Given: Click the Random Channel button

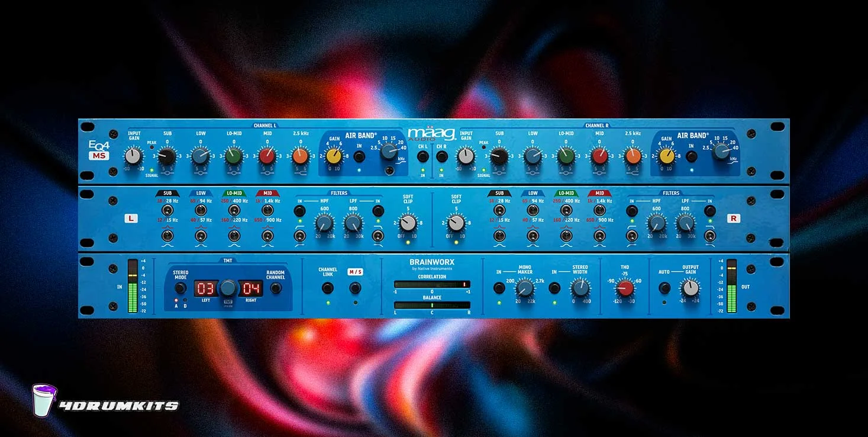Looking at the screenshot, I should (x=275, y=288).
